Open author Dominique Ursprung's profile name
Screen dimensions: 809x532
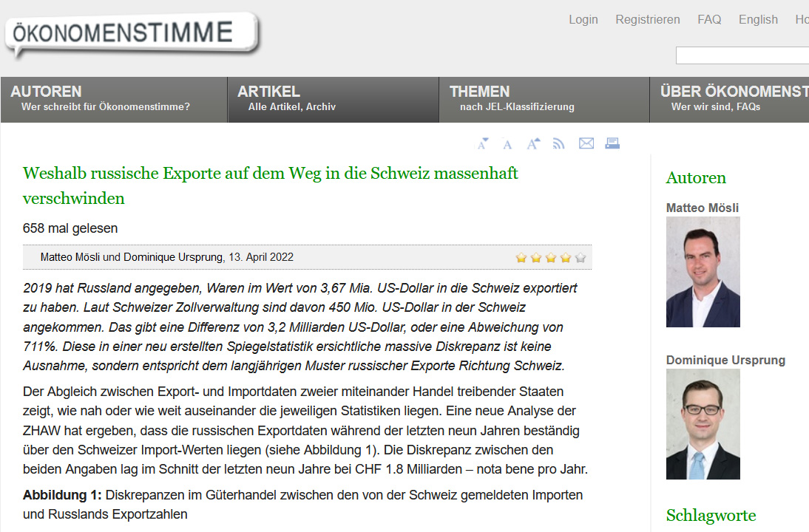(725, 360)
